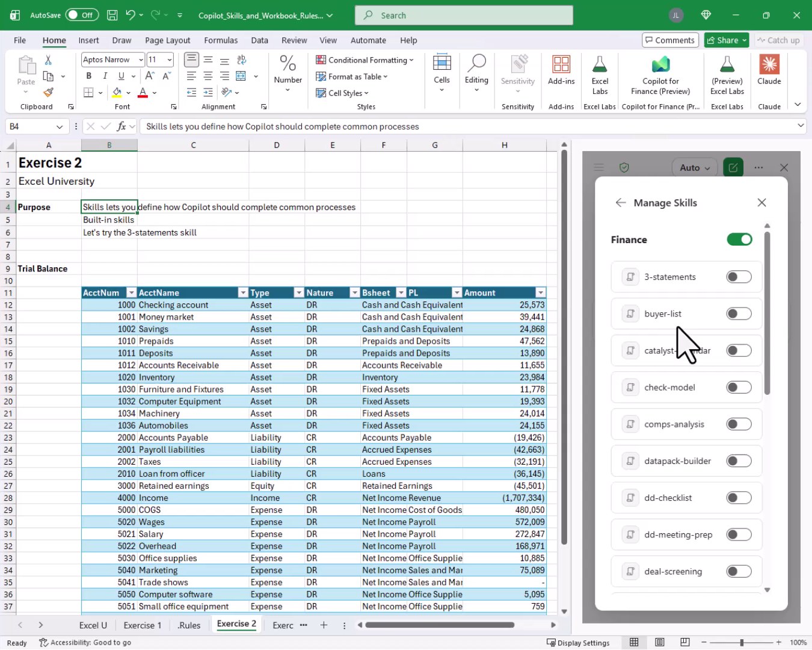Image resolution: width=812 pixels, height=650 pixels.
Task: Click the Increase Indent icon
Action: 208,92
